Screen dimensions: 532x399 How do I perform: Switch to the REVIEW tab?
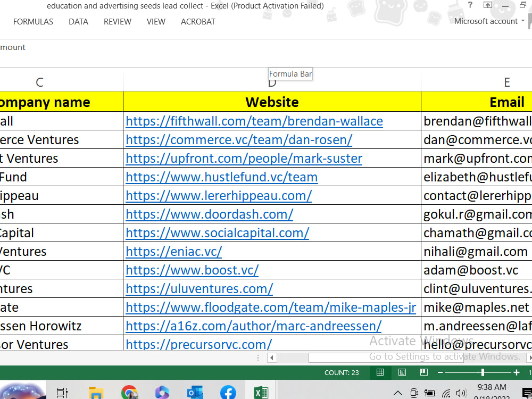118,22
